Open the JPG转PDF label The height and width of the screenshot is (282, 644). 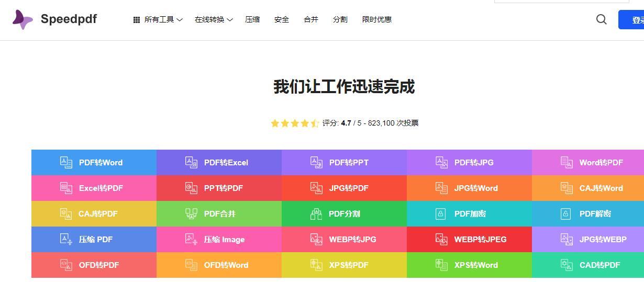click(349, 188)
